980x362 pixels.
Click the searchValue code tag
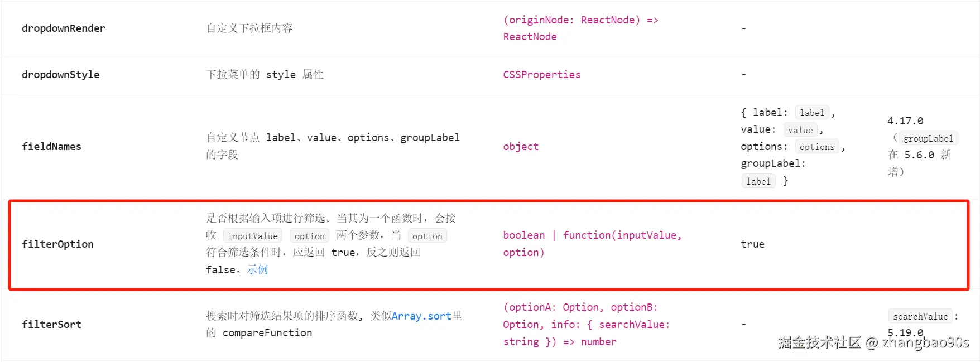pos(920,316)
